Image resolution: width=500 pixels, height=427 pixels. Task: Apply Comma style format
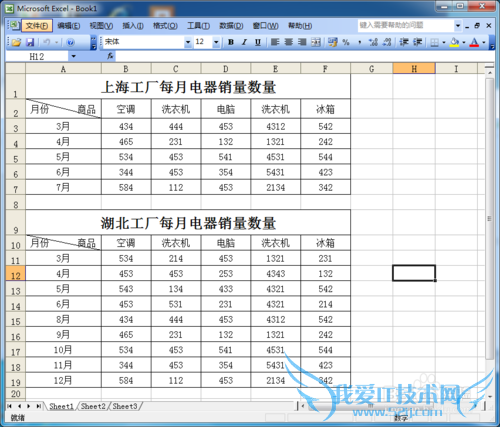360,42
